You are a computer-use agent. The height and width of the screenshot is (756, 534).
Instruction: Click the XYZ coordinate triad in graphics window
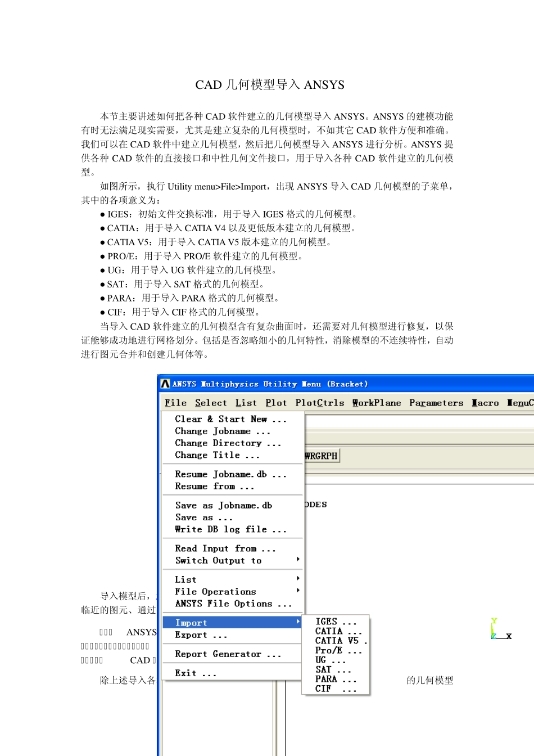(x=500, y=629)
